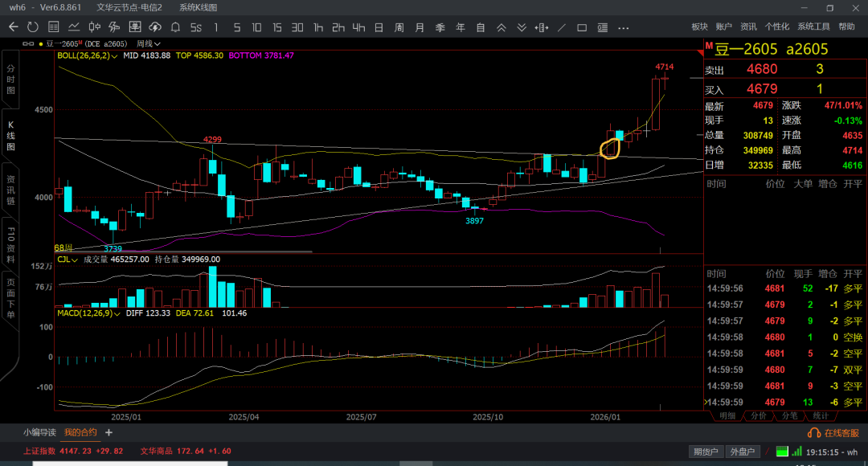Expand the 周线 period dropdown

click(149, 43)
